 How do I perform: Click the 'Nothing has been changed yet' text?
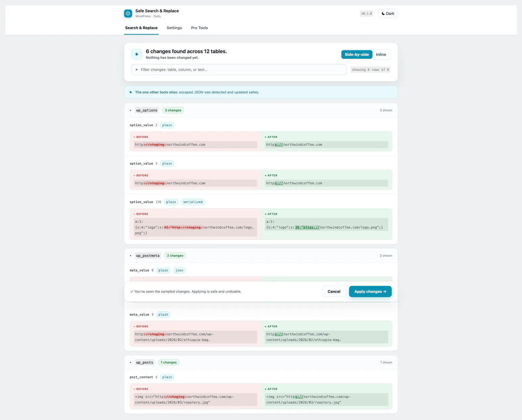click(x=172, y=58)
